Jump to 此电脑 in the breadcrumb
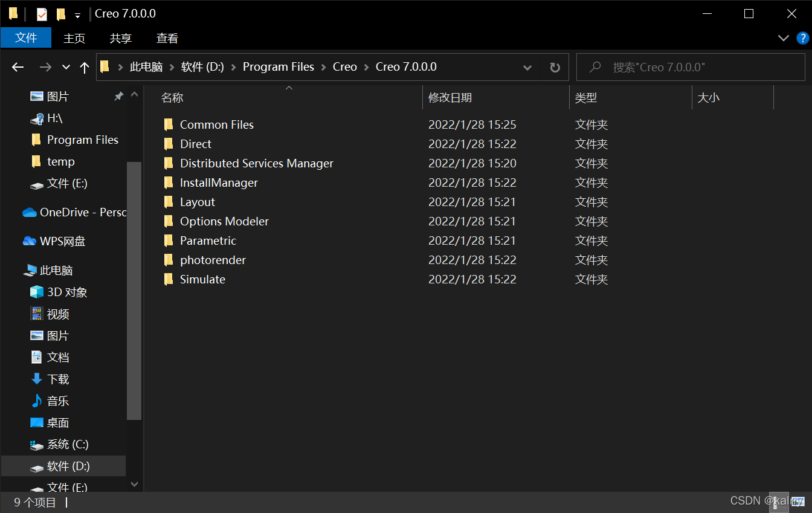 click(146, 67)
